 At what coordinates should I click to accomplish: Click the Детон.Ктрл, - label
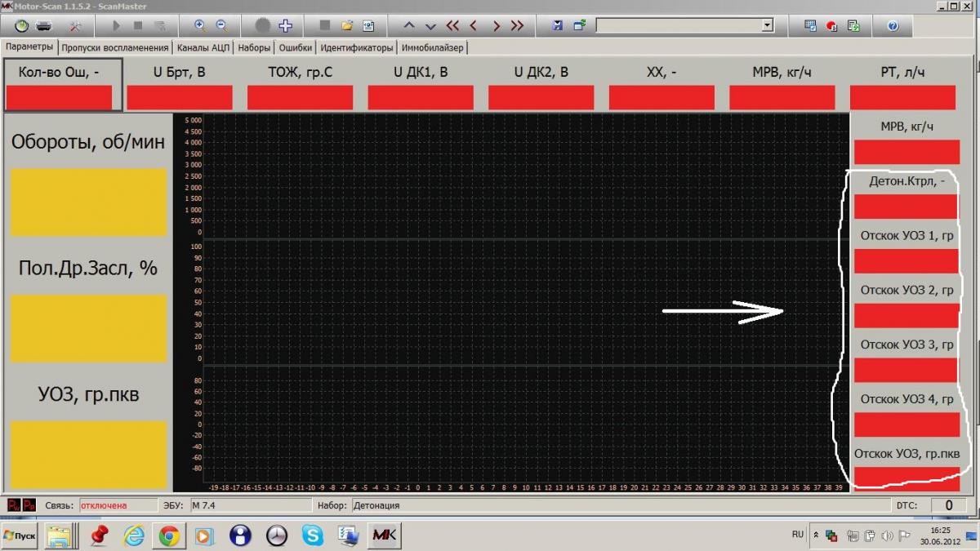906,181
